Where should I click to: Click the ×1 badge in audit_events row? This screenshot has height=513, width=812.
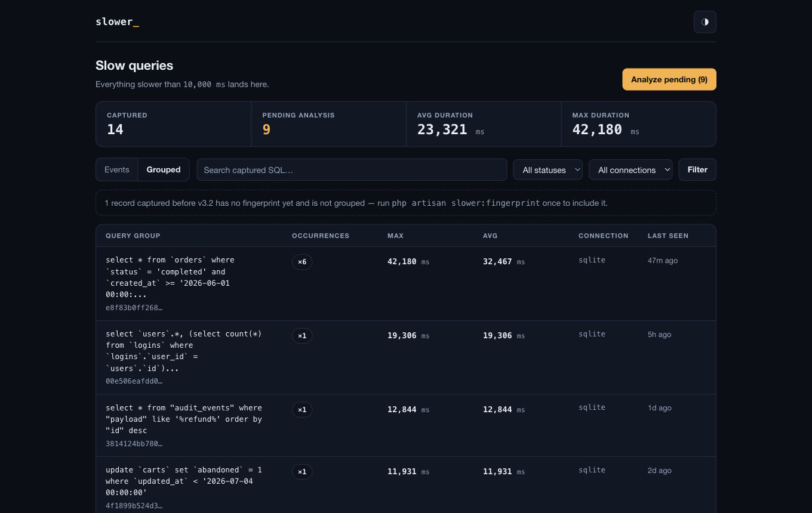[x=302, y=410]
